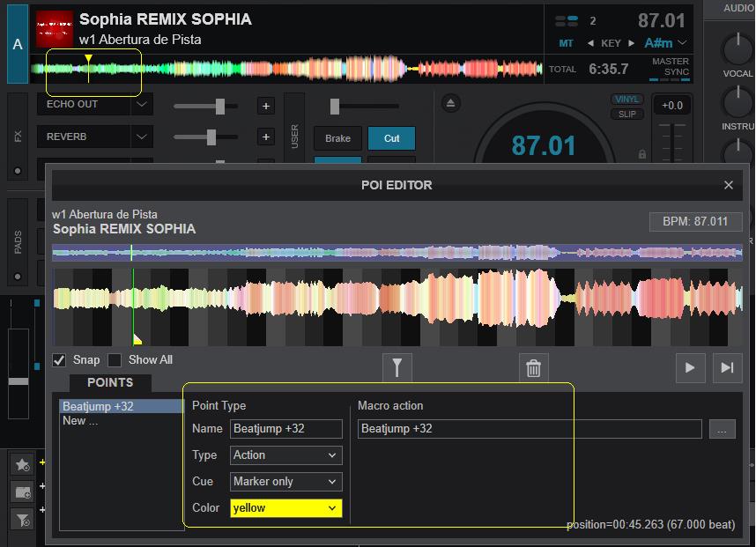Toggle the Brake effect button
This screenshot has width=756, height=547.
[x=337, y=138]
